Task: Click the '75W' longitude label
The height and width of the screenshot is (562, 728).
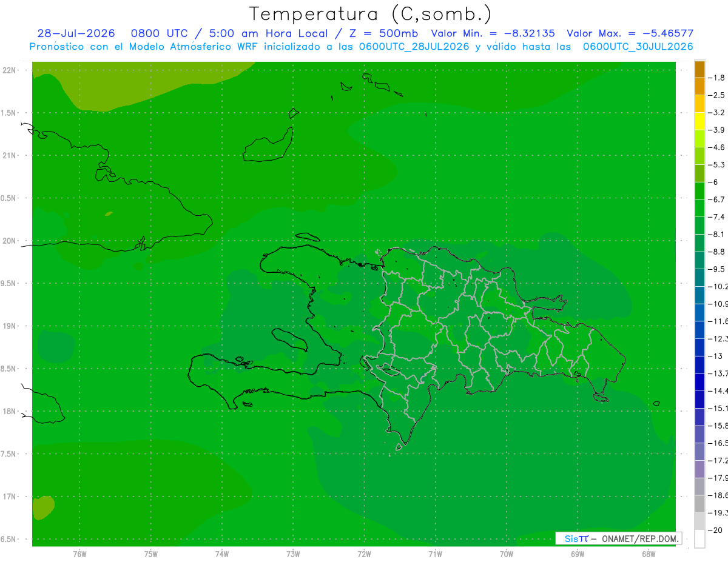Action: coord(150,554)
